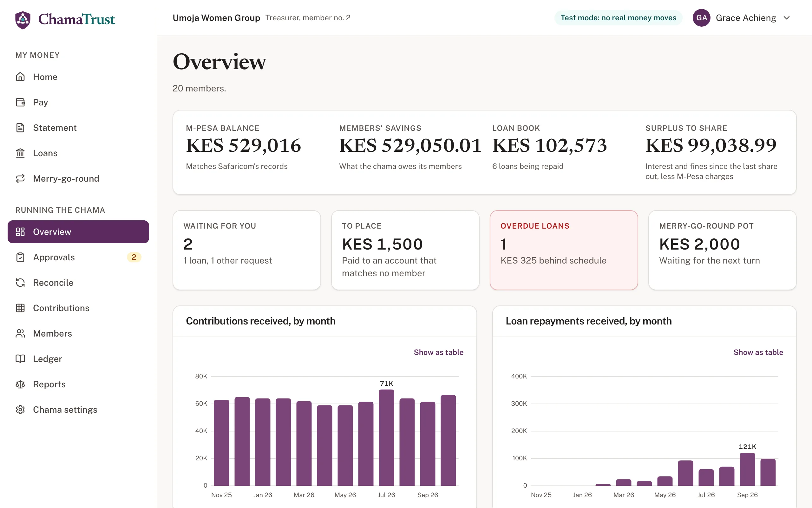Screen dimensions: 812x508
Task: Click the Statement document icon
Action: tap(21, 128)
